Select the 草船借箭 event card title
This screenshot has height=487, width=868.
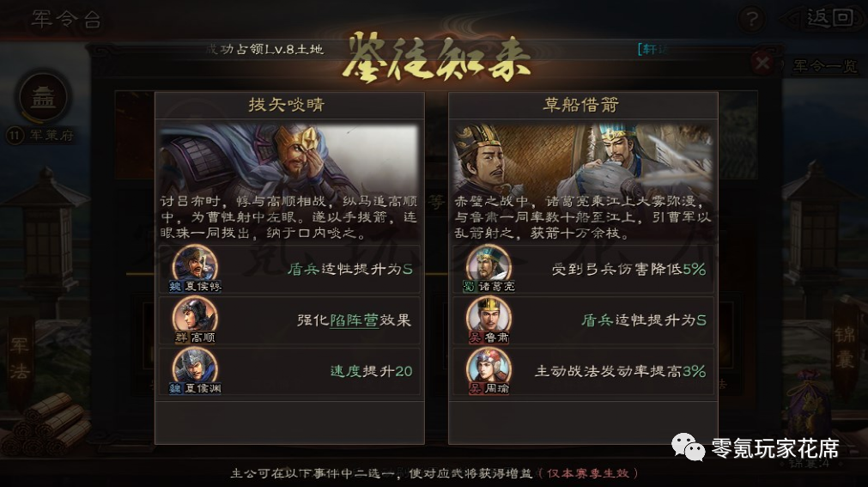point(580,104)
